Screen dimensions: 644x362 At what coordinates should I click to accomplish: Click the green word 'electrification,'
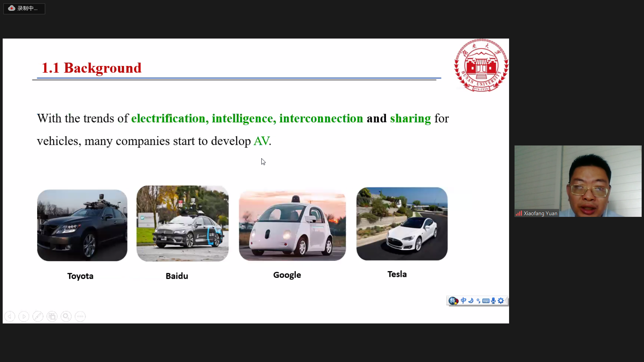tap(170, 119)
